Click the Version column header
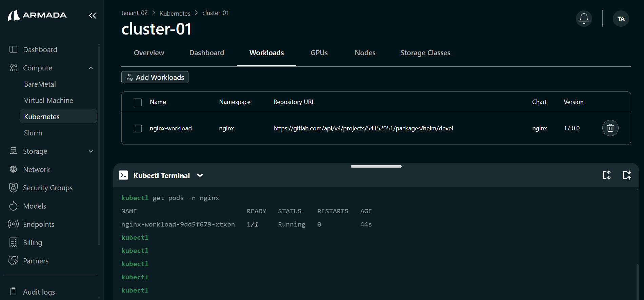 (x=573, y=102)
